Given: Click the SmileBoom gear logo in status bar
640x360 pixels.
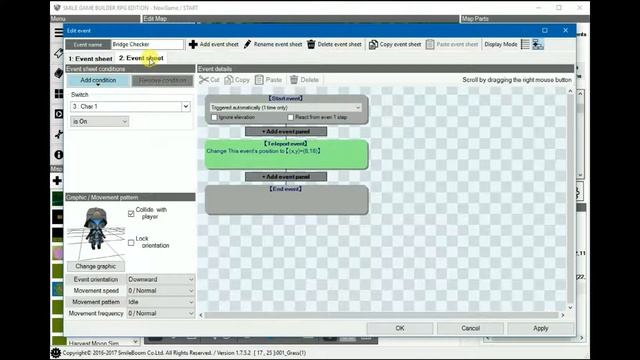Looking at the screenshot, I should pyautogui.click(x=56, y=353).
